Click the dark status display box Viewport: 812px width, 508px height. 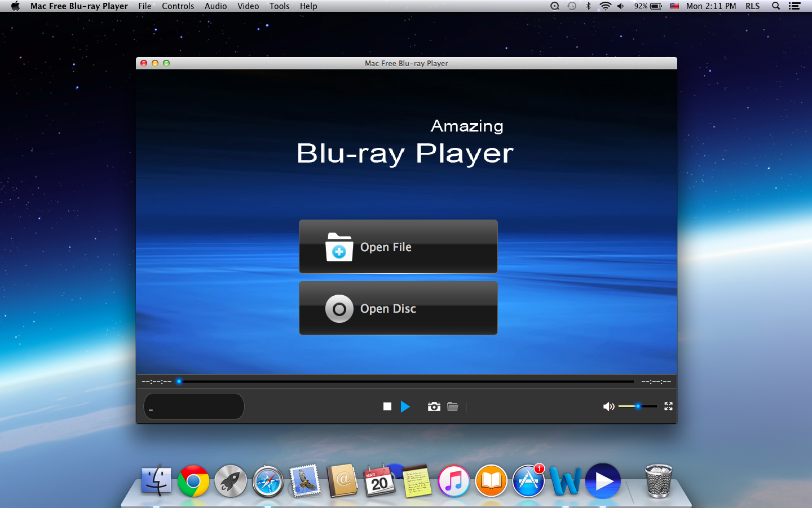194,406
